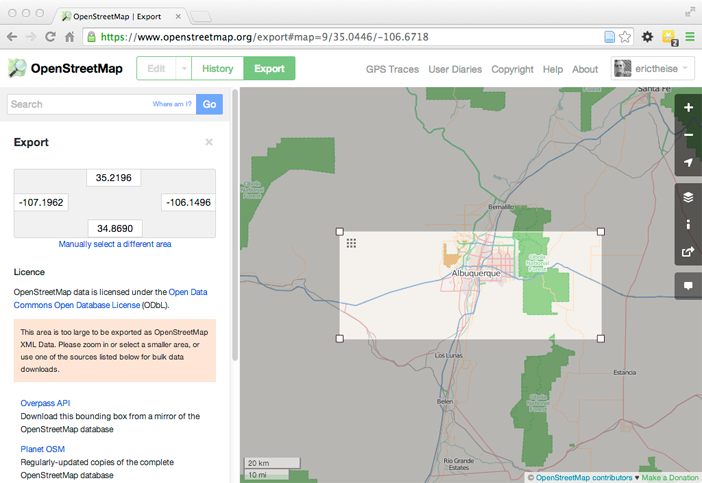Open the Edit dropdown arrow
The image size is (702, 483).
pyautogui.click(x=184, y=68)
